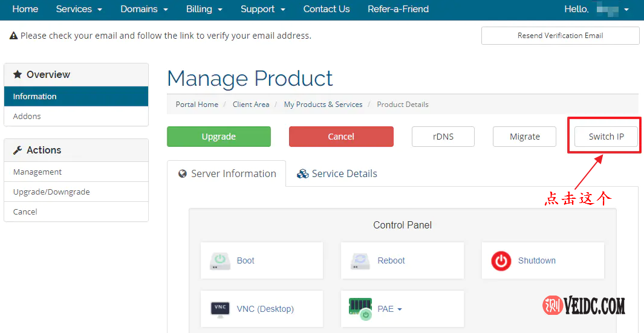This screenshot has height=333, width=644.
Task: Expand the Billing menu
Action: 204,9
